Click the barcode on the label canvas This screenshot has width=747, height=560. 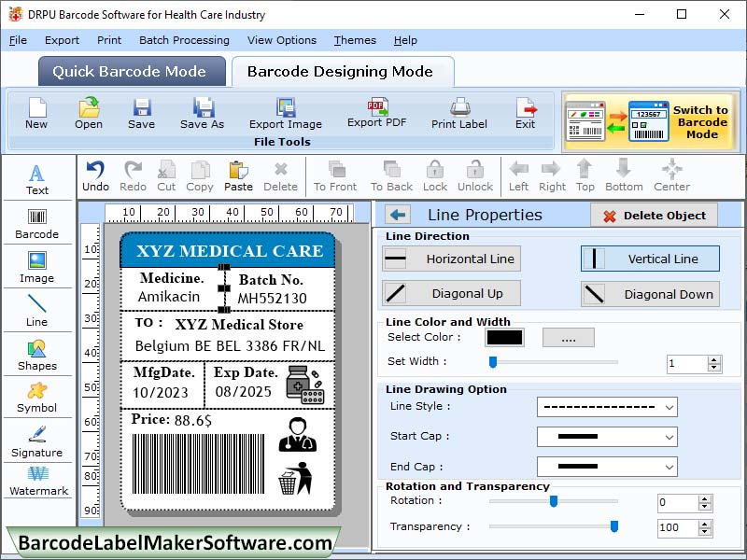click(x=198, y=464)
